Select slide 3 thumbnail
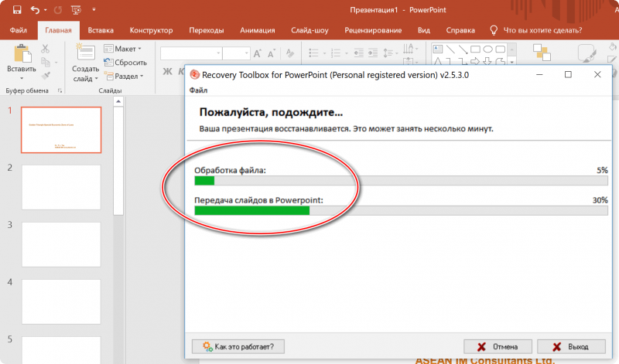The width and height of the screenshot is (619, 364). 61,244
